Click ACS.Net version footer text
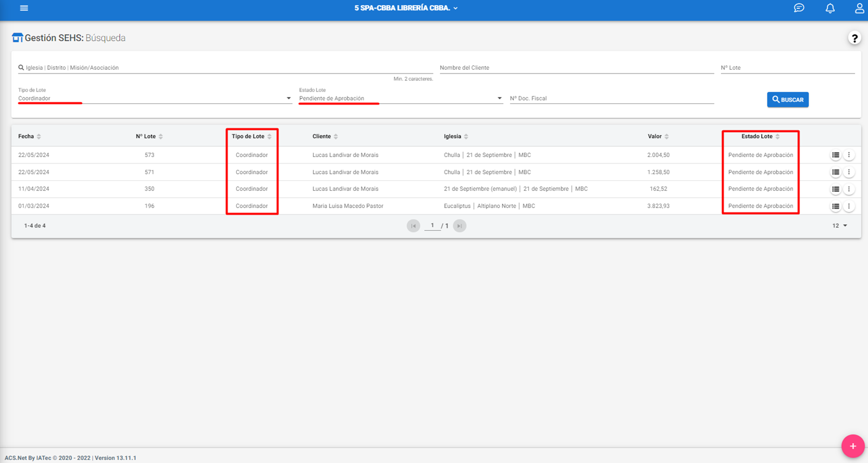This screenshot has height=463, width=868. [x=70, y=458]
